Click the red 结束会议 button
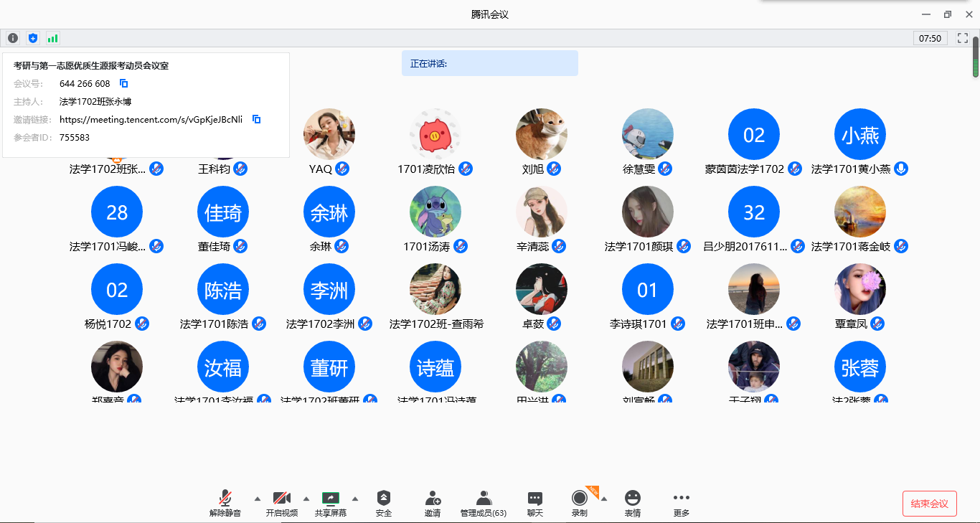This screenshot has height=523, width=980. 929,504
